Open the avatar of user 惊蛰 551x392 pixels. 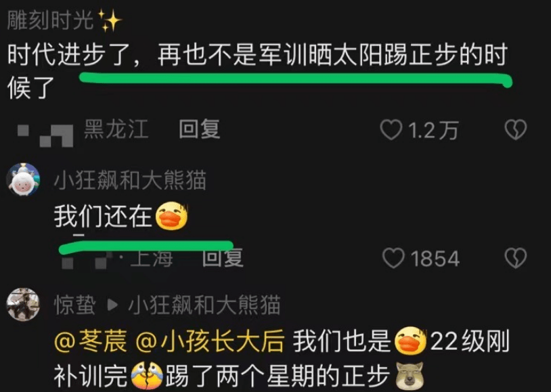(x=23, y=305)
